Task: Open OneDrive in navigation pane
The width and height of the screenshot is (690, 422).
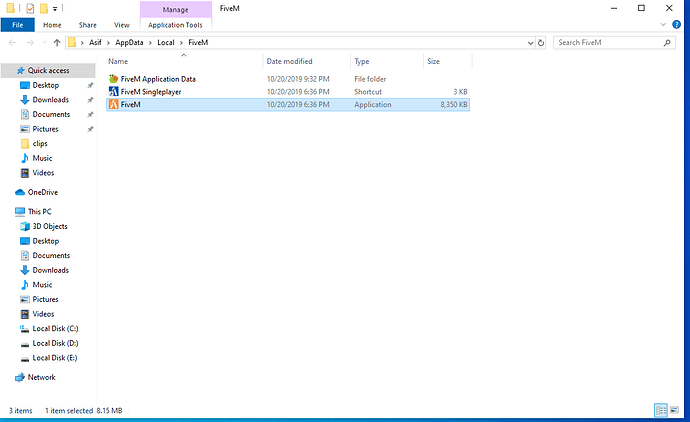Action: (x=42, y=192)
